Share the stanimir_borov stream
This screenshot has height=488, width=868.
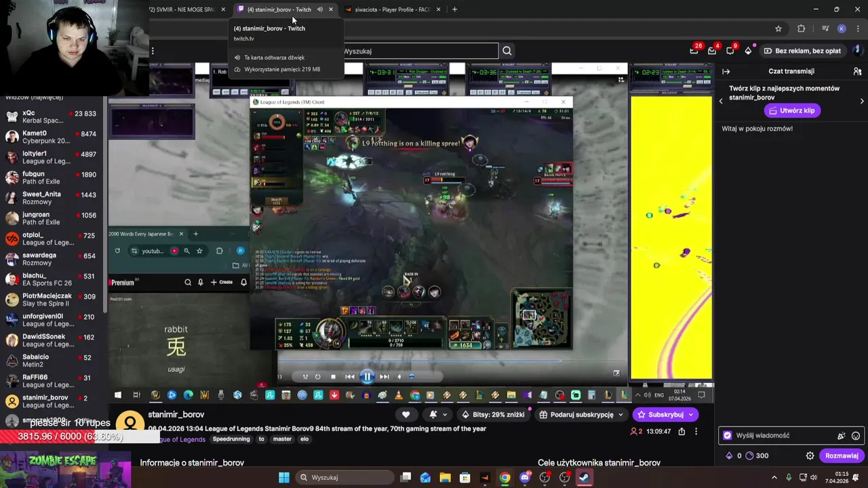(x=682, y=431)
